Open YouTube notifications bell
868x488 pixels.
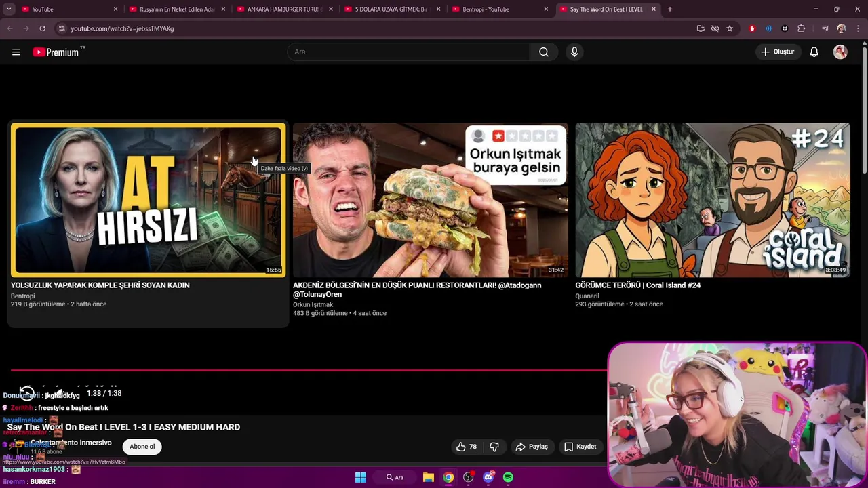[x=814, y=52]
